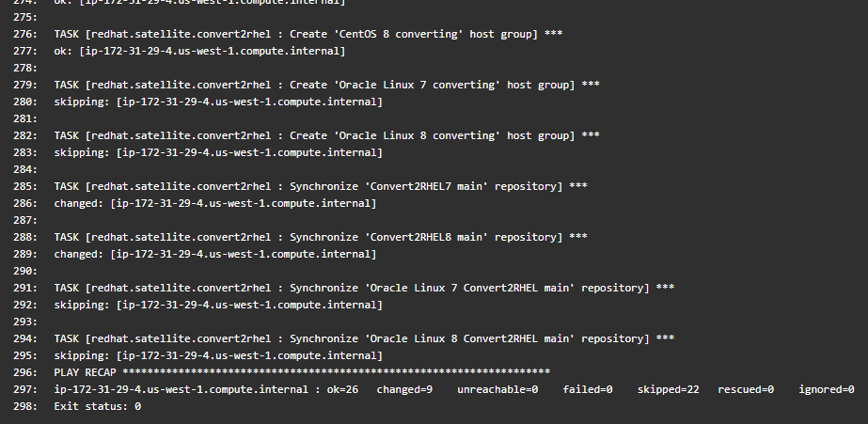Viewport: 868px width, 424px height.
Task: Click the 'changed=9' value in the recap
Action: [x=404, y=389]
